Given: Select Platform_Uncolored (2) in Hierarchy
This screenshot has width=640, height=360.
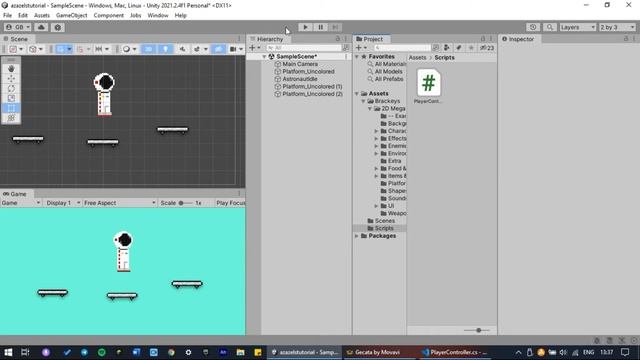Looking at the screenshot, I should [x=312, y=94].
